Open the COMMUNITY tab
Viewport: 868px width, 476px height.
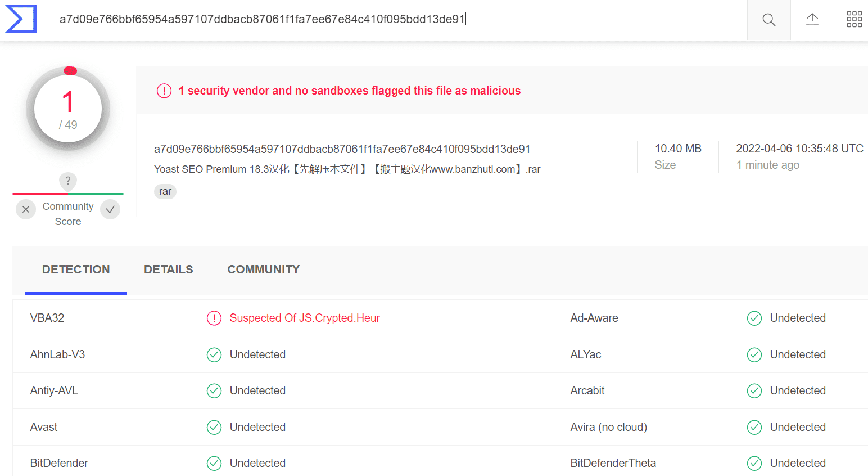[264, 270]
